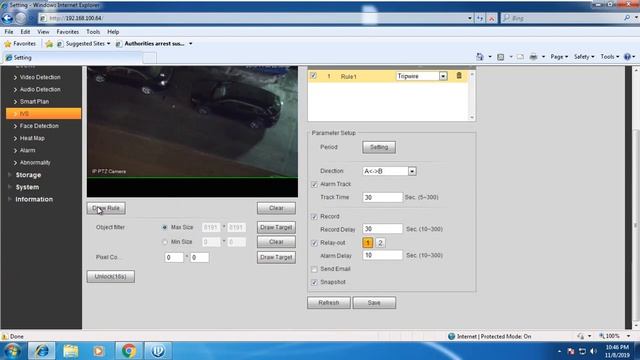
Task: Select the Max Size radio button
Action: (x=164, y=227)
